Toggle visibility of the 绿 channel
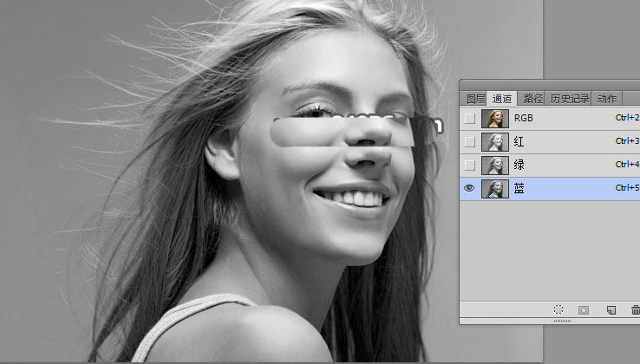This screenshot has width=640, height=364. [x=470, y=165]
